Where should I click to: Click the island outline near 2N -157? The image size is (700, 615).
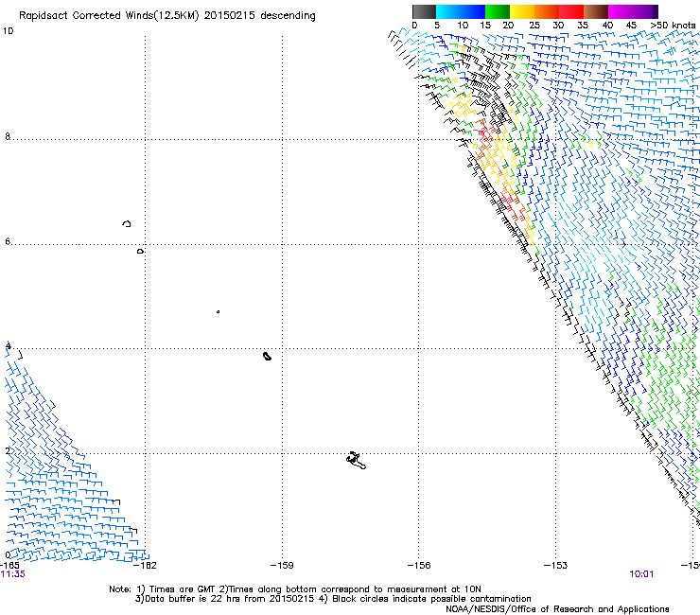(x=356, y=461)
